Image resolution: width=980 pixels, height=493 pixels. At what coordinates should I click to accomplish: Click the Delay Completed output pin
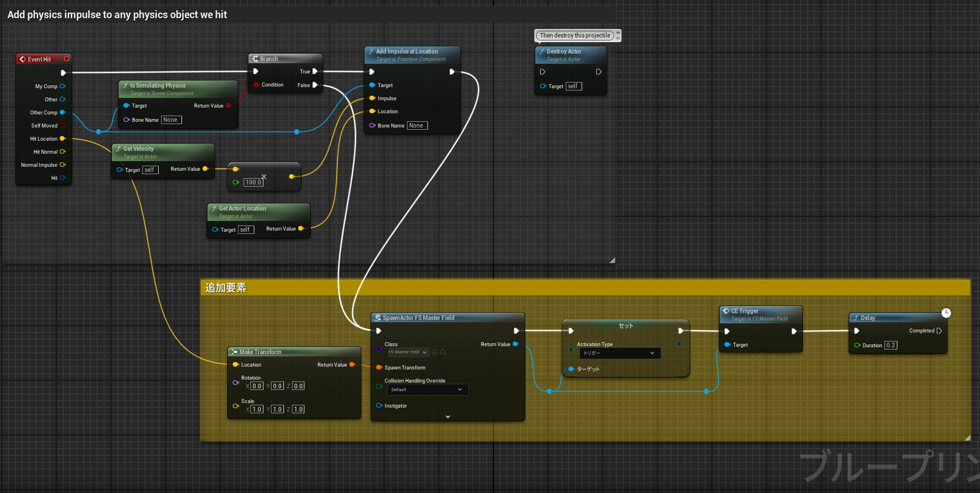[939, 330]
